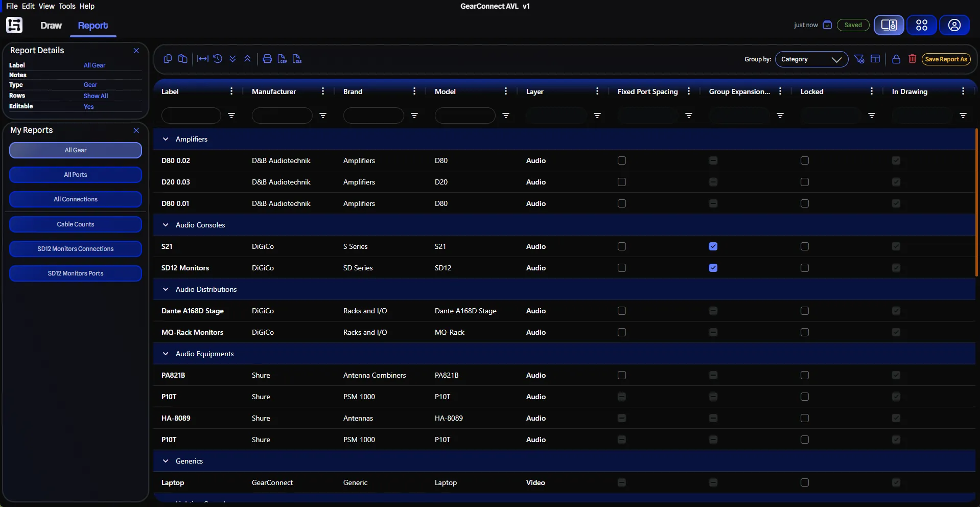Uncheck Group Expansion for SD12 Monitors
Viewport: 980px width, 507px height.
(x=713, y=268)
